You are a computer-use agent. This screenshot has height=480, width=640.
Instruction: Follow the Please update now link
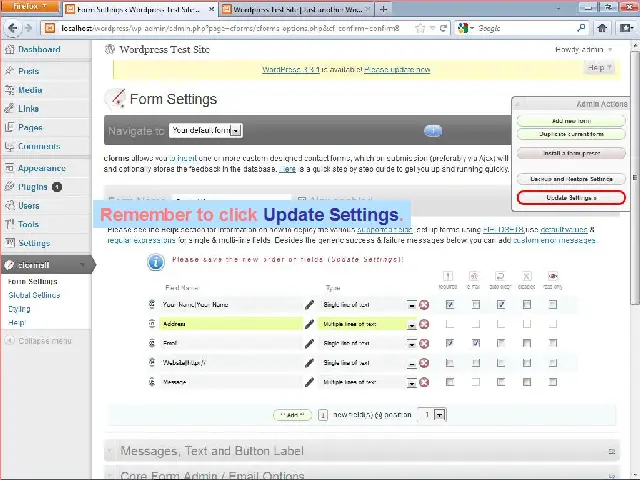pyautogui.click(x=397, y=69)
